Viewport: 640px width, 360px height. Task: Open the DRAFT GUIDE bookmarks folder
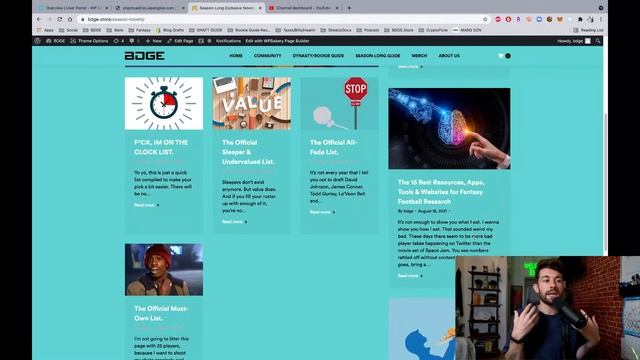(206, 30)
